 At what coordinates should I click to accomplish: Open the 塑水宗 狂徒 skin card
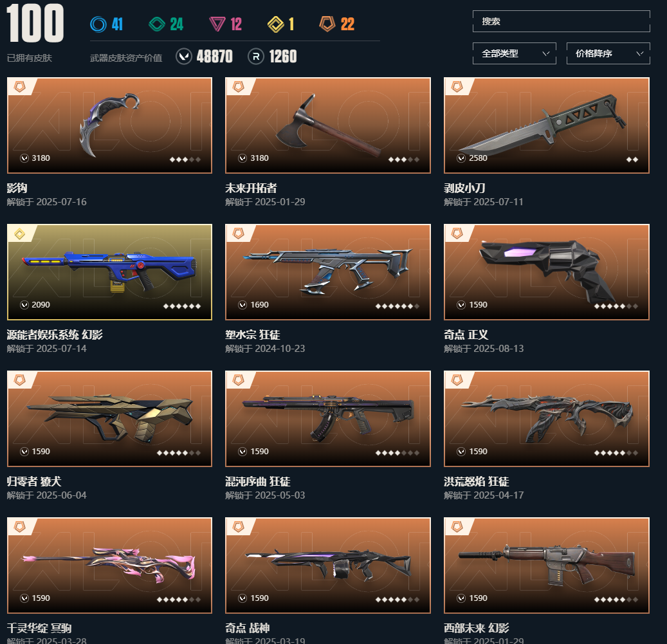pyautogui.click(x=328, y=272)
